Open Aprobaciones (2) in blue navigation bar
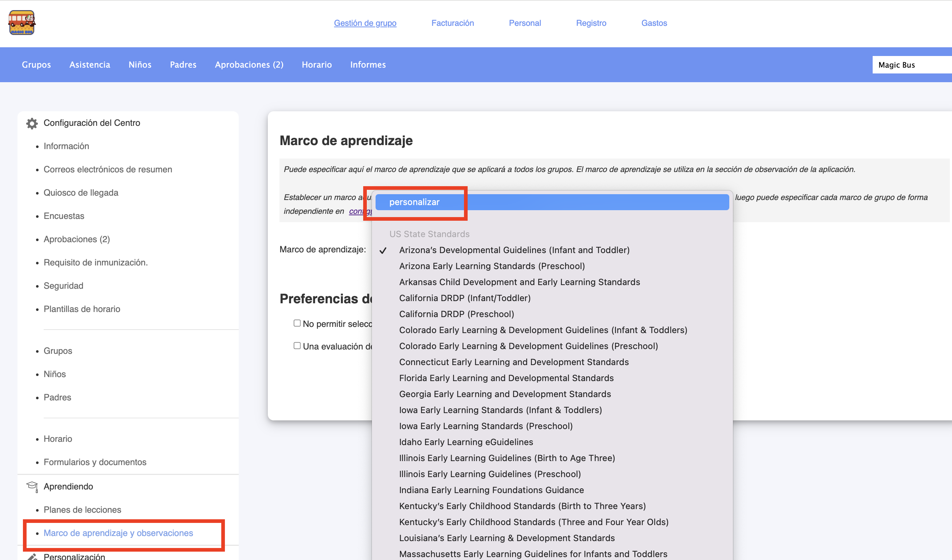This screenshot has height=560, width=952. click(249, 65)
